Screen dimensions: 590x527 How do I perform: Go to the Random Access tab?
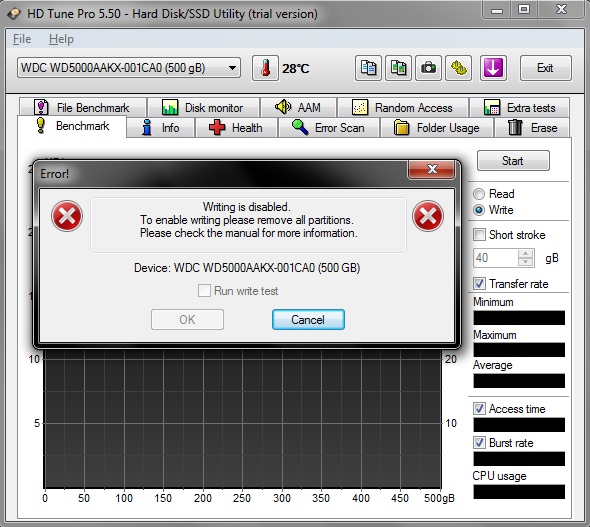point(403,108)
